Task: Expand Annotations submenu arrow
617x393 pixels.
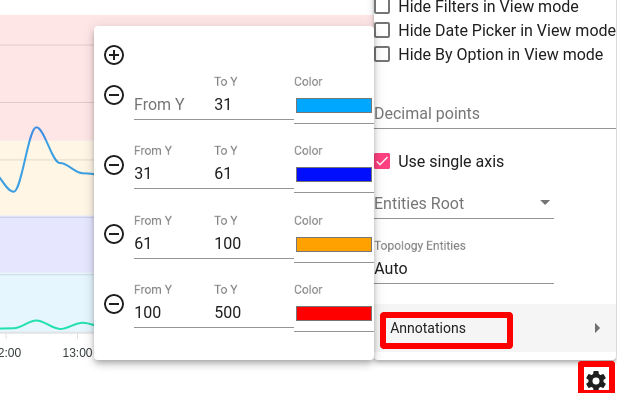Action: click(x=597, y=328)
